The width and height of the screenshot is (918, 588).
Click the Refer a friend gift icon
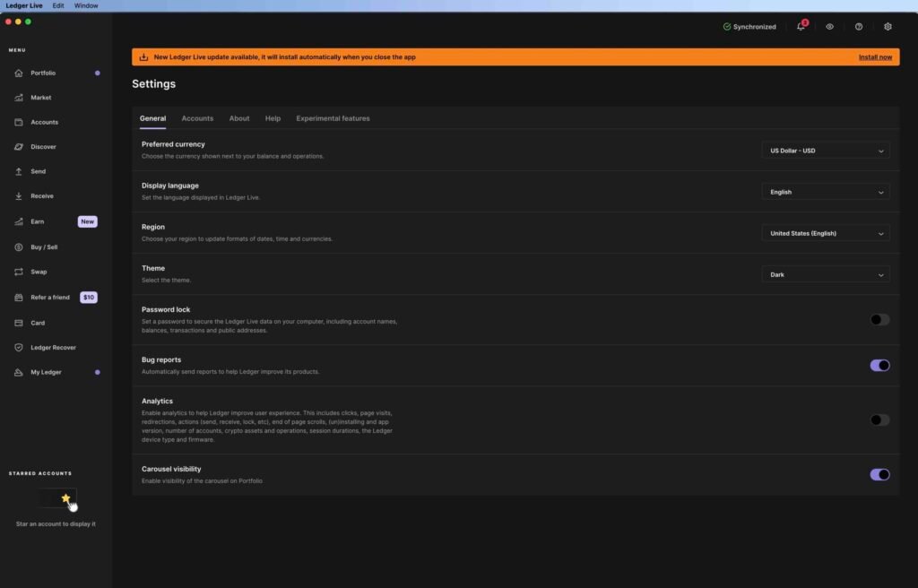pos(19,298)
